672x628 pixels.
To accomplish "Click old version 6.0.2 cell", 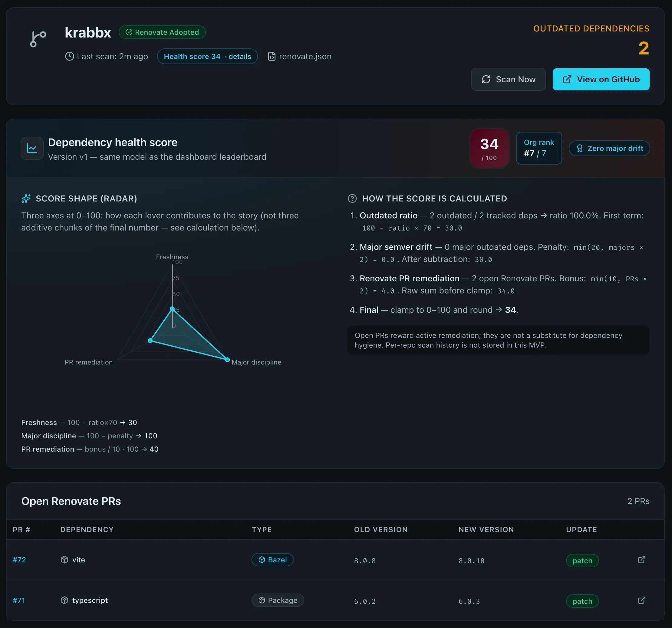I will 365,601.
